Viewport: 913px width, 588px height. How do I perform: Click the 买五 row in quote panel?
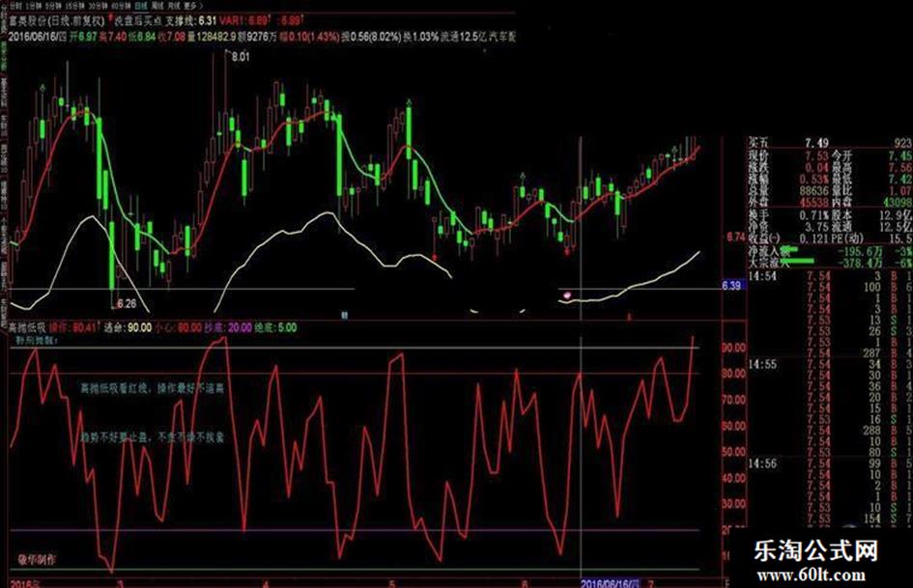pos(830,143)
